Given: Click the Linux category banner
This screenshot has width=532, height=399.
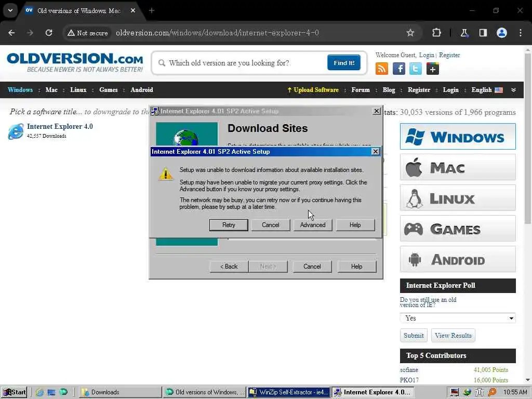Looking at the screenshot, I should pyautogui.click(x=458, y=198).
